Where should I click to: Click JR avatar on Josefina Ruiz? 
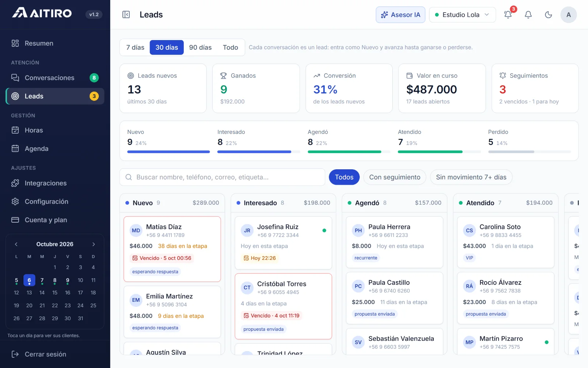247,231
